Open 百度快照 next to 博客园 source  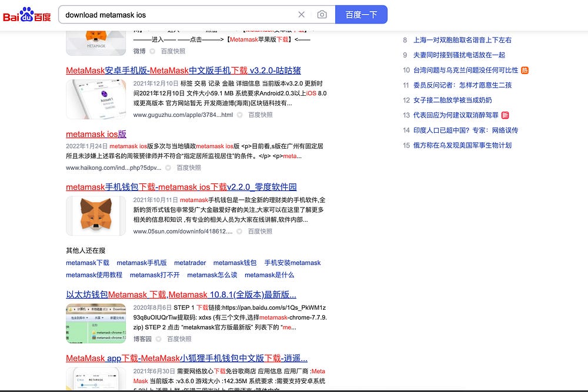pyautogui.click(x=179, y=339)
